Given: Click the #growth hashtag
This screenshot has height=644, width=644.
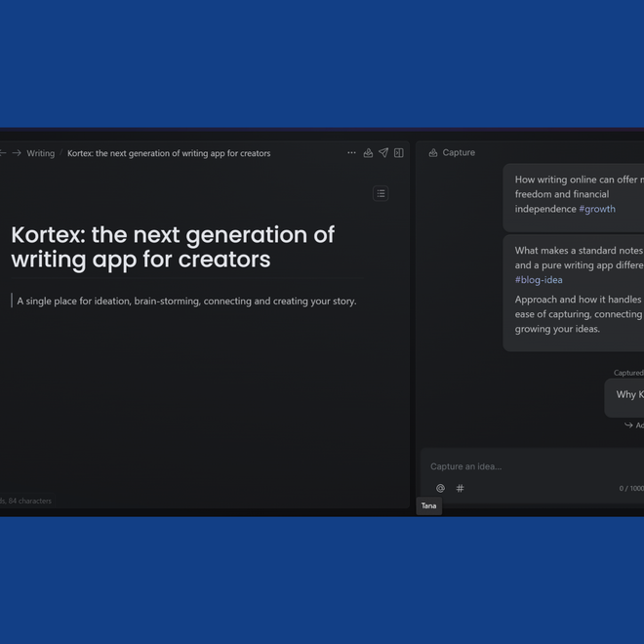Looking at the screenshot, I should point(597,209).
